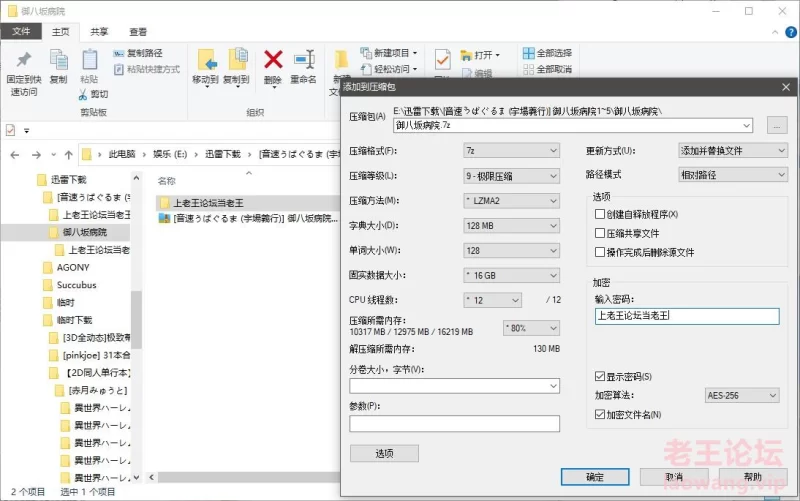Click the Paste clipboard icon
The height and width of the screenshot is (501, 800).
click(89, 60)
